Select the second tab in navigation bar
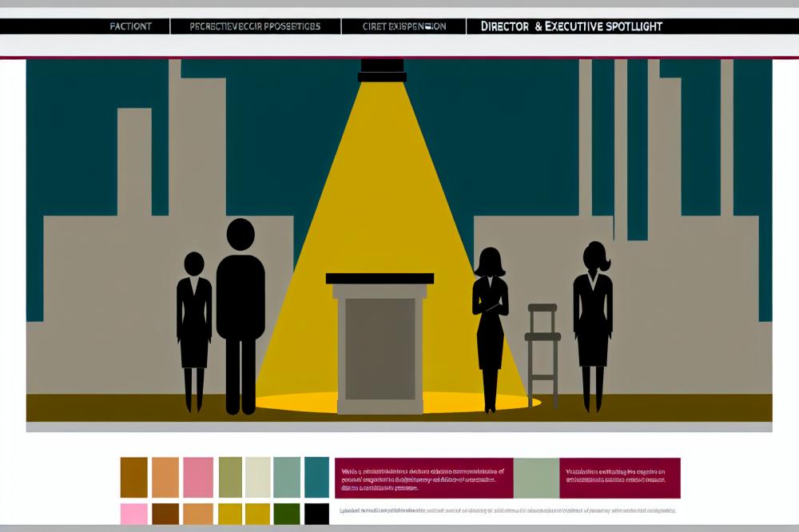The image size is (799, 532). coord(255,26)
